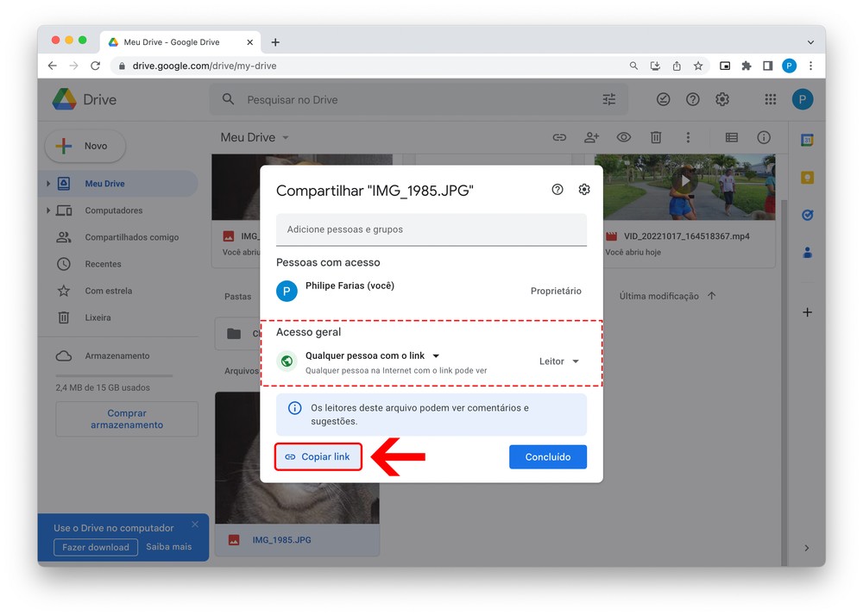
Task: Open the Chrome three-dot menu
Action: tap(810, 66)
